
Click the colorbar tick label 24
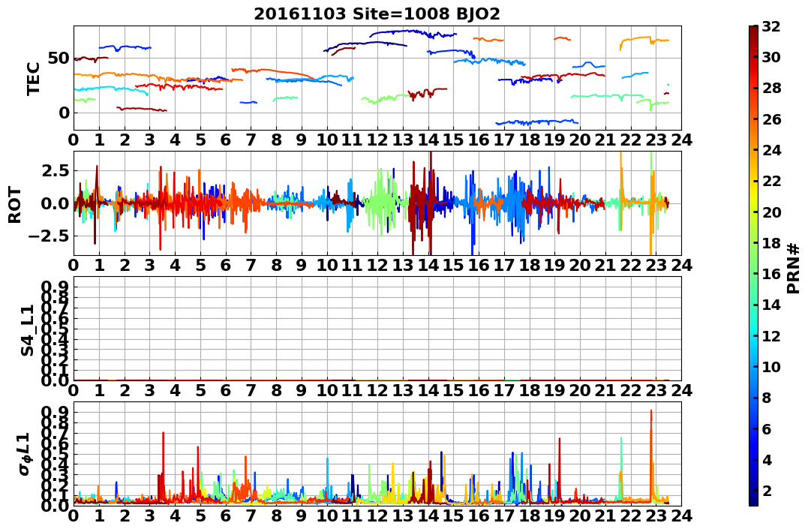click(x=771, y=150)
